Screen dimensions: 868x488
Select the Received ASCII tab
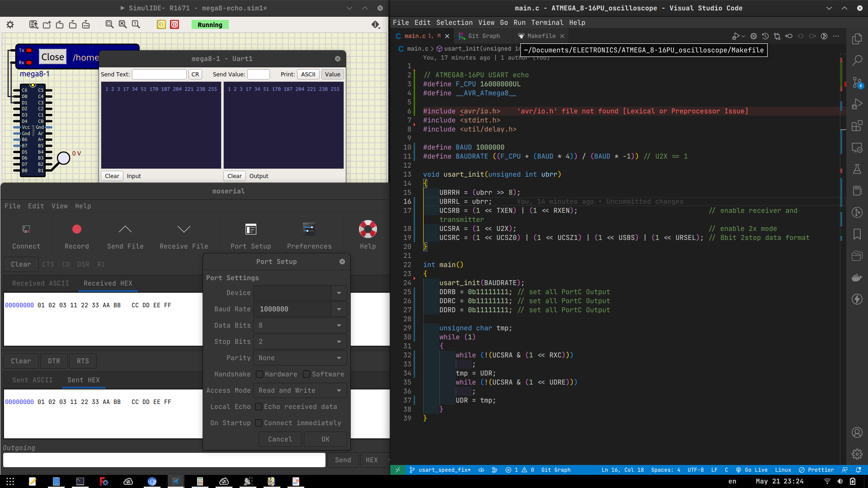pos(41,283)
